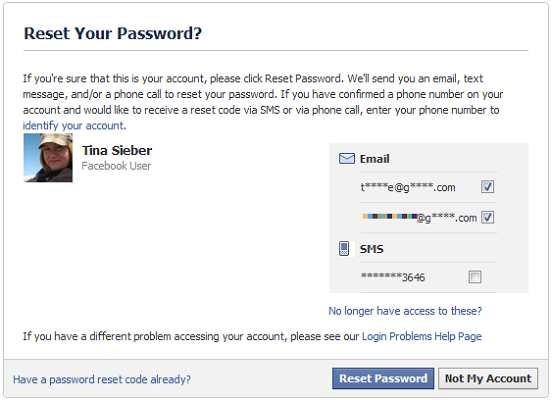Click the Email envelope icon
The image size is (552, 400).
click(347, 159)
